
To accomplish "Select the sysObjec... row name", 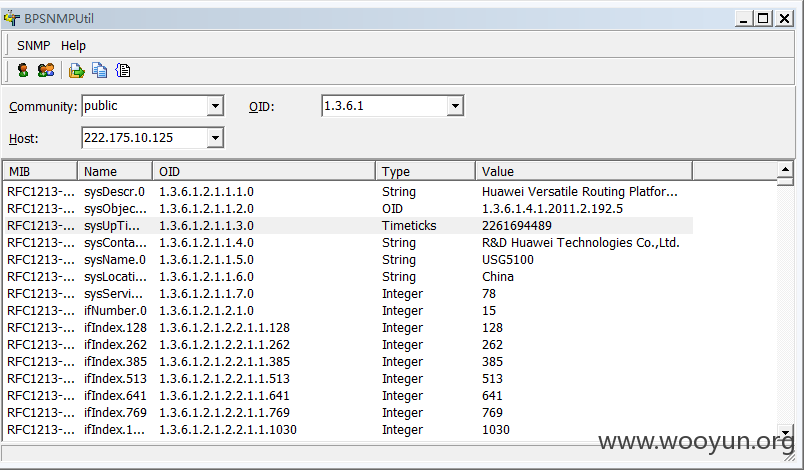I will click(x=115, y=209).
